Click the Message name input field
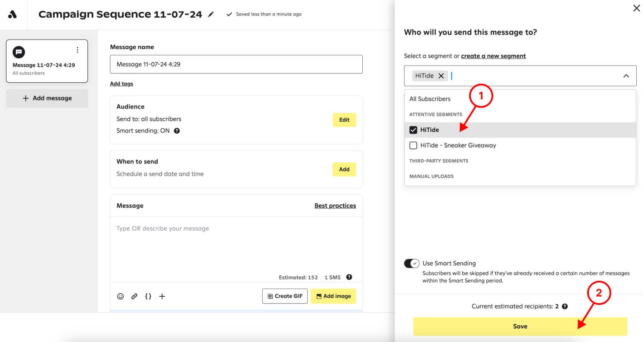644x342 pixels. click(x=236, y=64)
